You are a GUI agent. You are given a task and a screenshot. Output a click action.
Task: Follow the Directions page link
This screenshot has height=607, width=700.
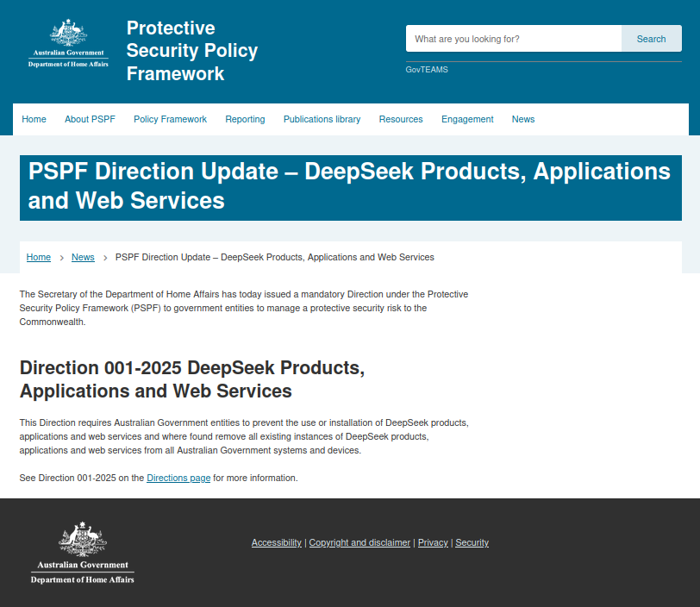point(178,478)
